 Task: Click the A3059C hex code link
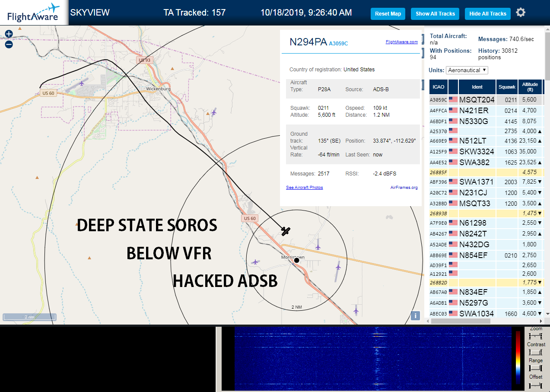coord(338,44)
